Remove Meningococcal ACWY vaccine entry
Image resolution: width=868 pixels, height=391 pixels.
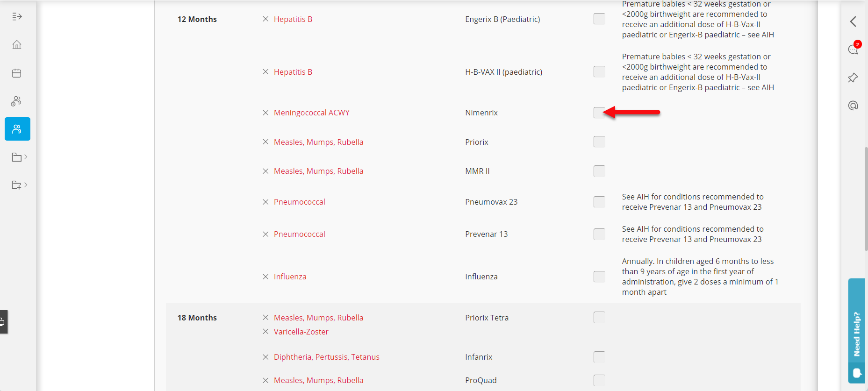pos(265,113)
